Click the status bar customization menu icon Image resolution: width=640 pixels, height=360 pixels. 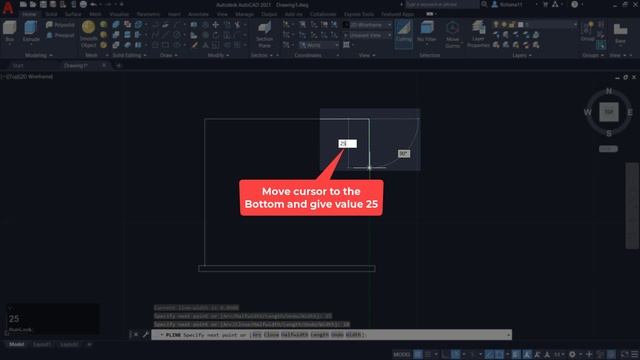coord(635,354)
